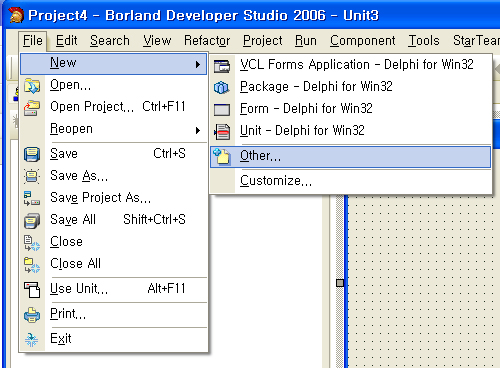
Task: Click the Save All stacked disks icon
Action: coord(32,221)
